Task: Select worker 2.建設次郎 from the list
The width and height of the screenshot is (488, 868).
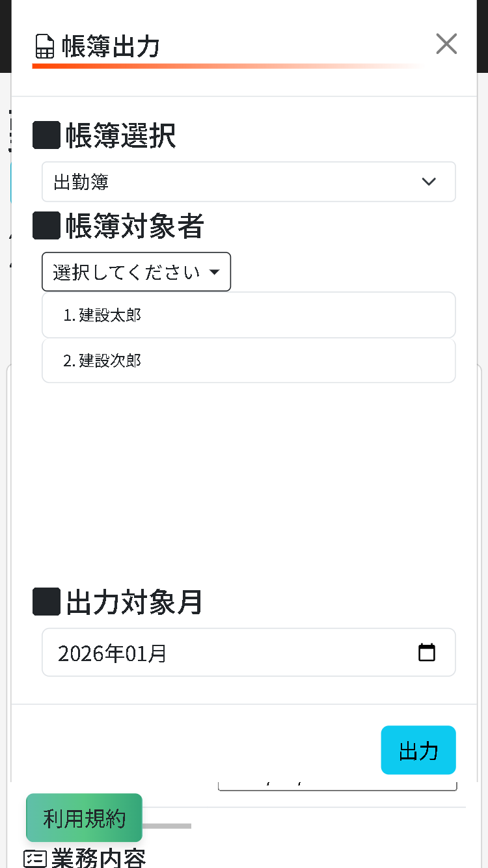Action: (x=249, y=360)
